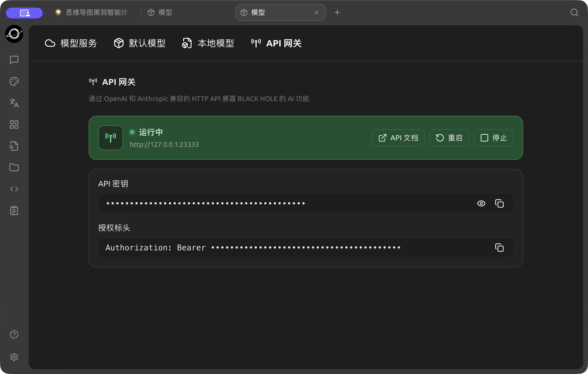Click the 运行中 status text
This screenshot has width=588, height=374.
[x=151, y=132]
